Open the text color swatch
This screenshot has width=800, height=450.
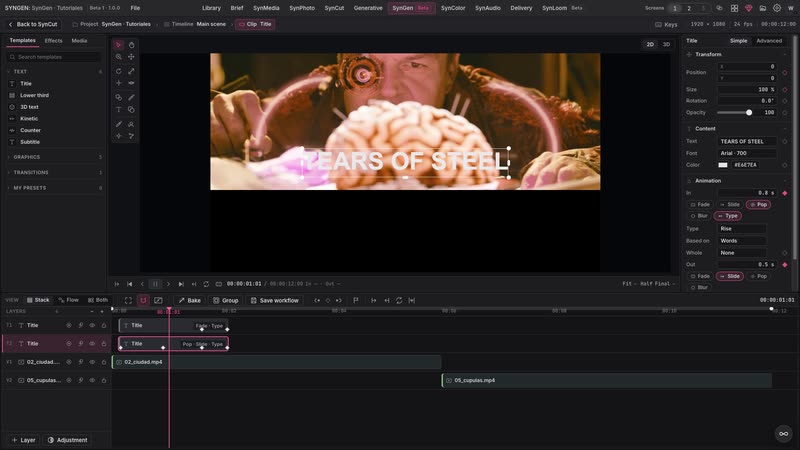point(723,165)
